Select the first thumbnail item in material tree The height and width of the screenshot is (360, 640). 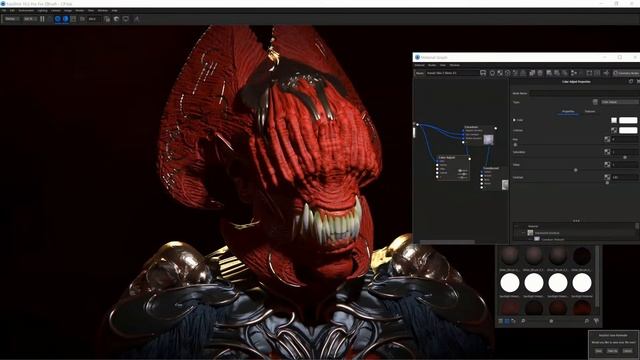530,233
